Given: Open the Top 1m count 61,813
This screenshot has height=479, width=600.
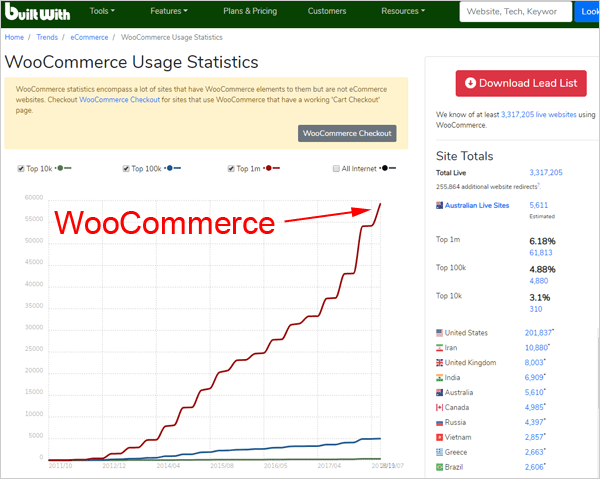Looking at the screenshot, I should tap(541, 253).
